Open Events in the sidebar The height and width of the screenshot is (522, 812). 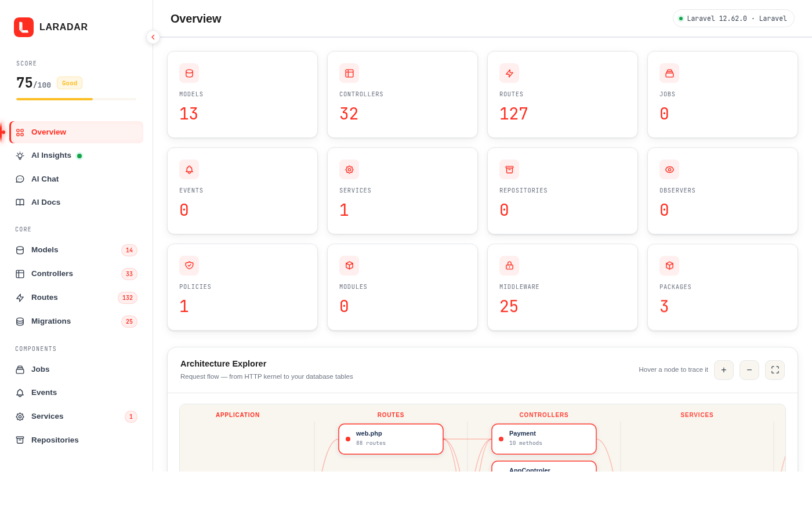tap(77, 393)
